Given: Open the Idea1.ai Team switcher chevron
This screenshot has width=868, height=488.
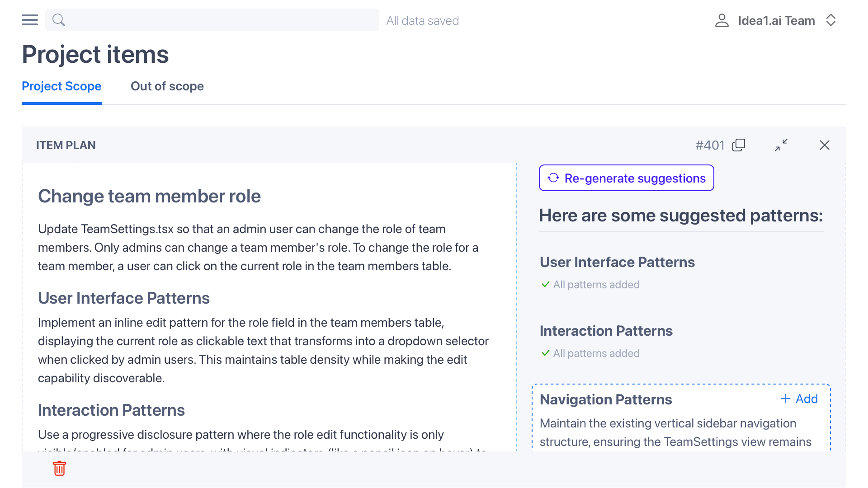Looking at the screenshot, I should tap(832, 20).
